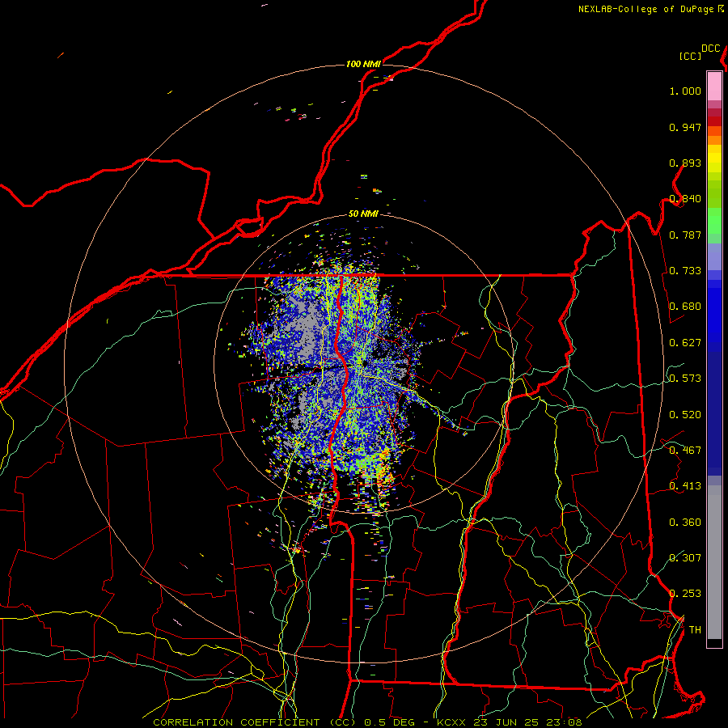
Task: Click the 0.680 color scale value
Action: click(x=685, y=307)
